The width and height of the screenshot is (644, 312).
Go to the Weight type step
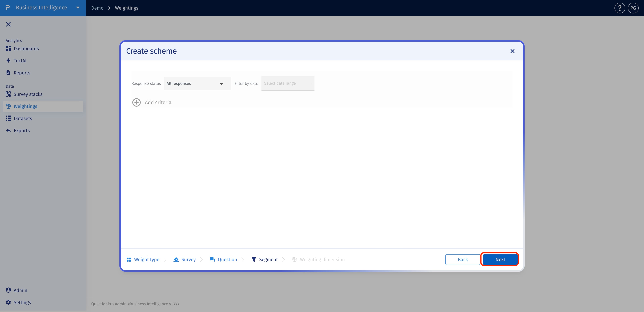click(143, 259)
